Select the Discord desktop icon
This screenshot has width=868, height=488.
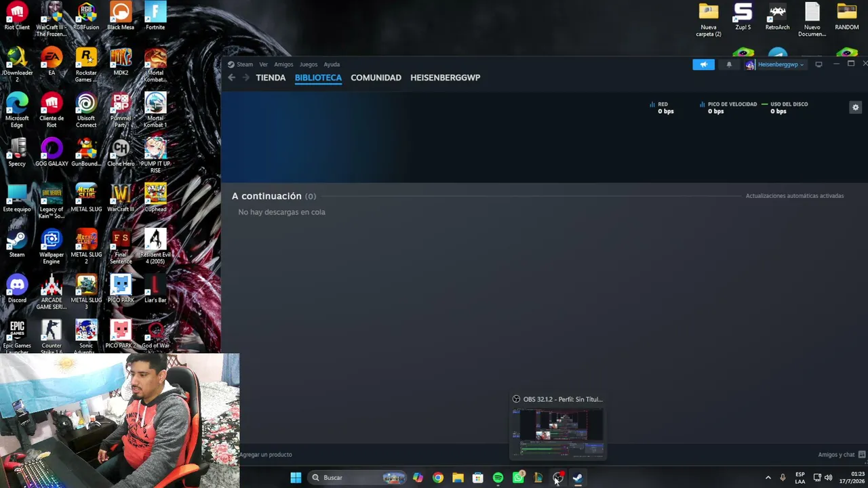point(17,289)
